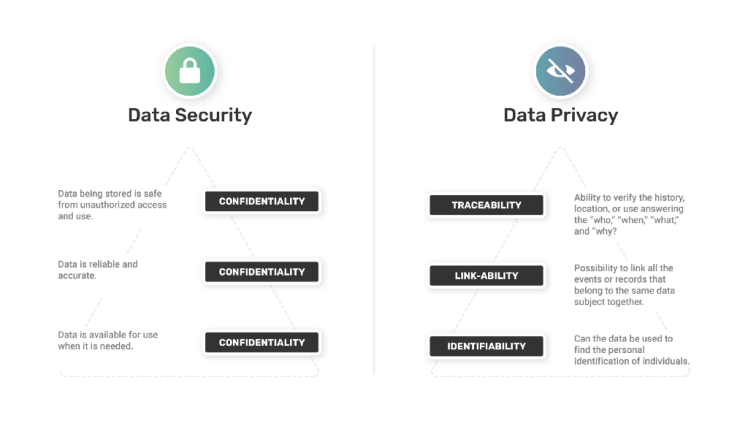Screen dimensions: 748x421
Task: Click the dashed triangle peak under Data Privacy
Action: [x=561, y=149]
